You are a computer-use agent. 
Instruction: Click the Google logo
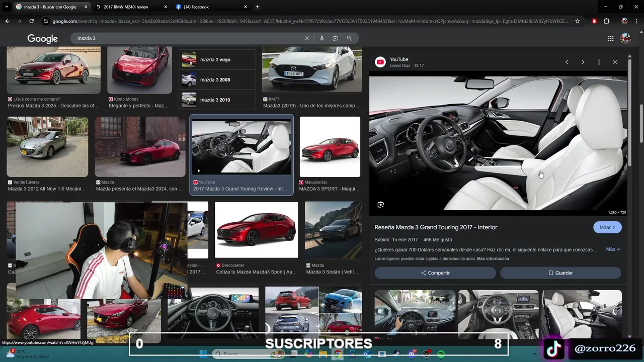point(42,39)
